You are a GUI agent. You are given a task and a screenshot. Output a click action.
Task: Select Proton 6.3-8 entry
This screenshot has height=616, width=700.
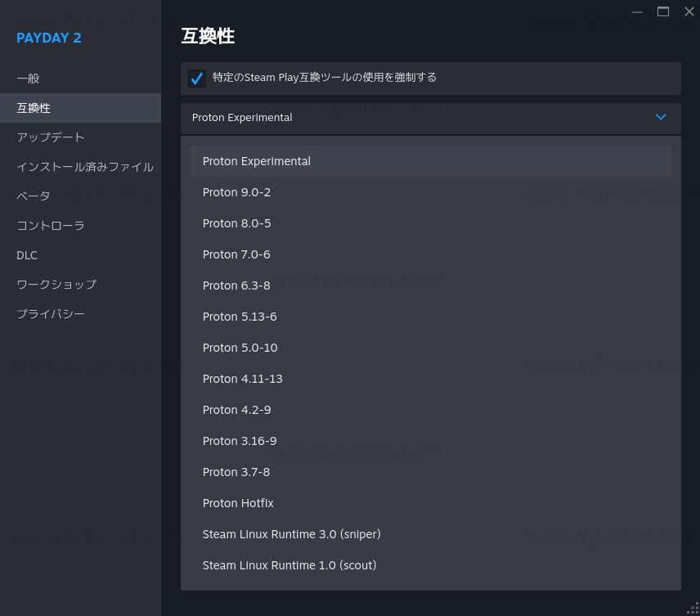tap(430, 286)
